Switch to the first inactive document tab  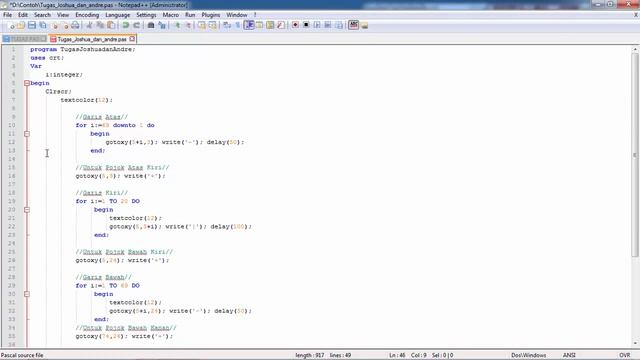(x=24, y=39)
